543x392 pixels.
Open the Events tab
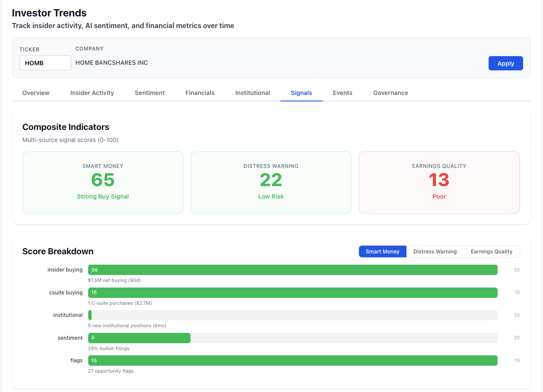pos(343,93)
